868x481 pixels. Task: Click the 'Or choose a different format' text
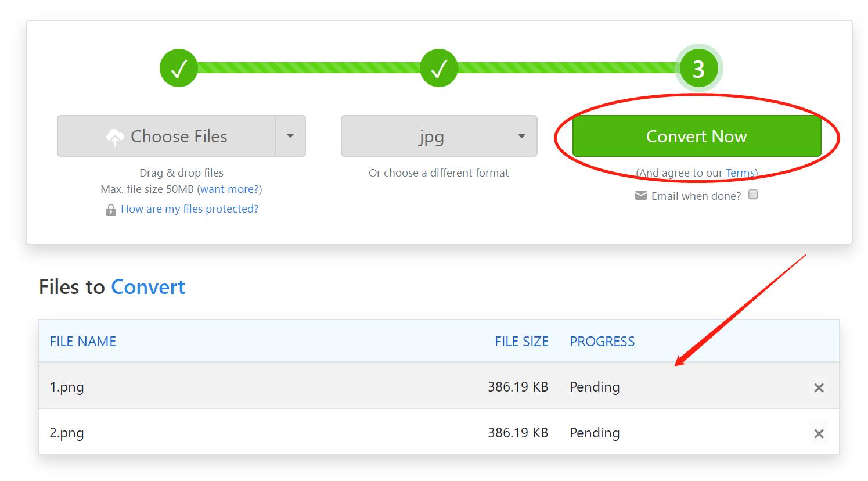tap(439, 173)
